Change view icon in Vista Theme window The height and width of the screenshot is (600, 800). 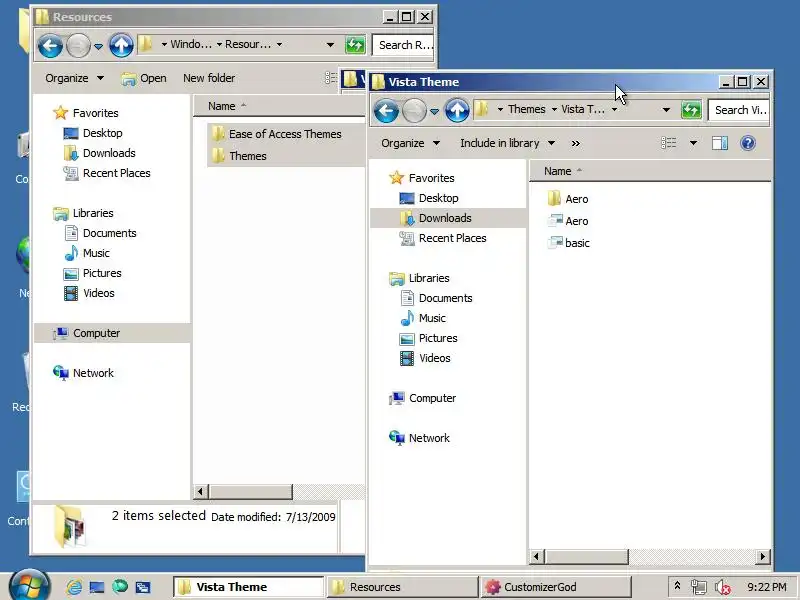pos(668,143)
